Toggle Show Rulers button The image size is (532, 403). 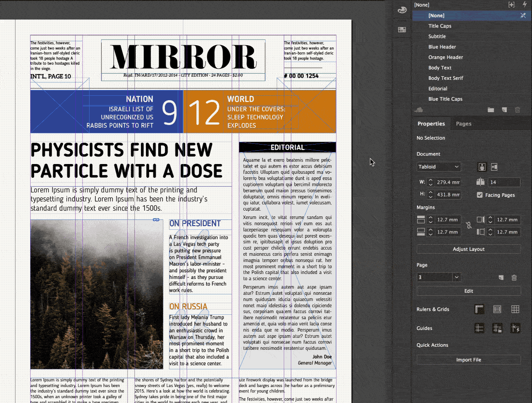tap(479, 309)
